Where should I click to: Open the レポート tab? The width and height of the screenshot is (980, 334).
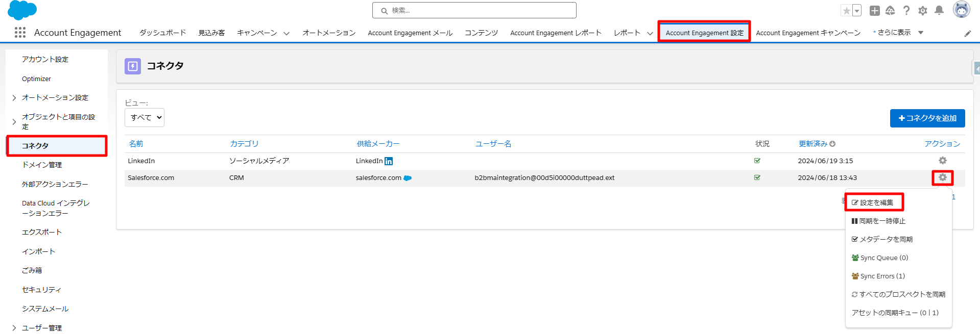627,33
